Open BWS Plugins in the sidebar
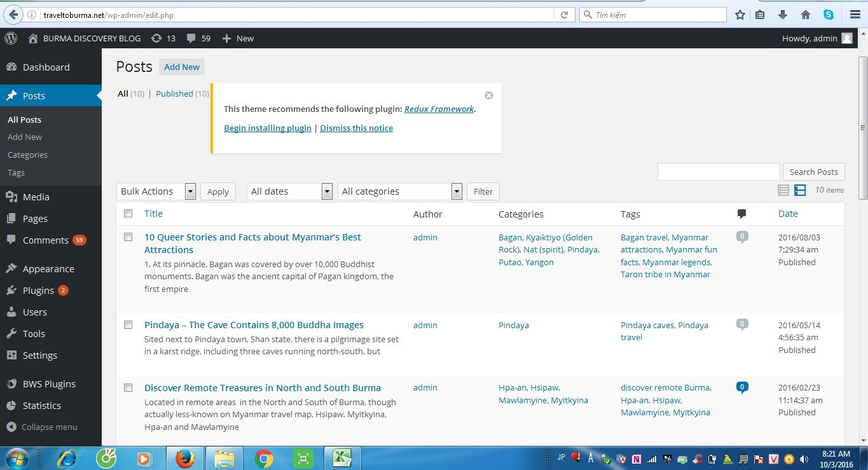The width and height of the screenshot is (868, 470). coord(49,384)
